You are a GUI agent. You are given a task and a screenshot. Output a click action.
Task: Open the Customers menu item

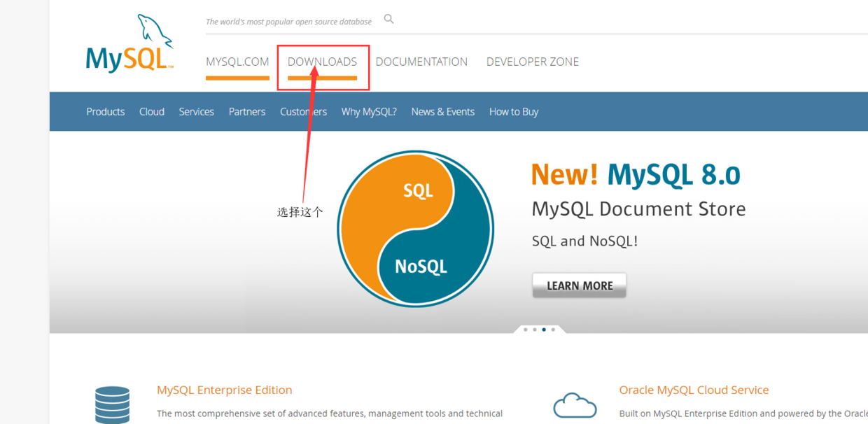click(x=303, y=111)
